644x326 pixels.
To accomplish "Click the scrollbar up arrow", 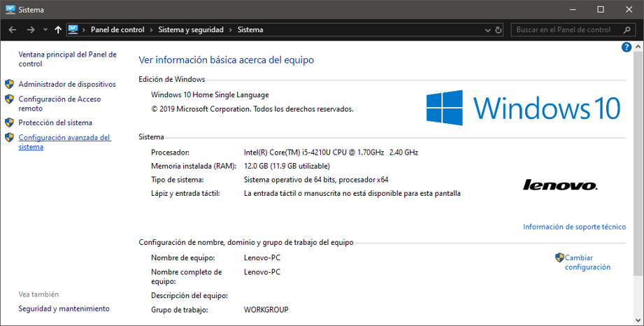I will tap(638, 47).
